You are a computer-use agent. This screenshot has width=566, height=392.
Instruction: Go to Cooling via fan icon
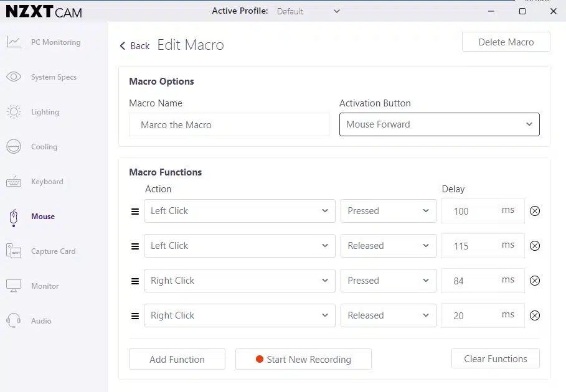(14, 146)
